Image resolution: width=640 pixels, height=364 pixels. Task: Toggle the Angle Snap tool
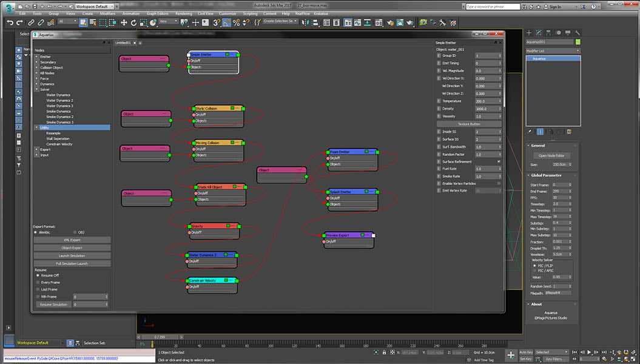point(226,22)
